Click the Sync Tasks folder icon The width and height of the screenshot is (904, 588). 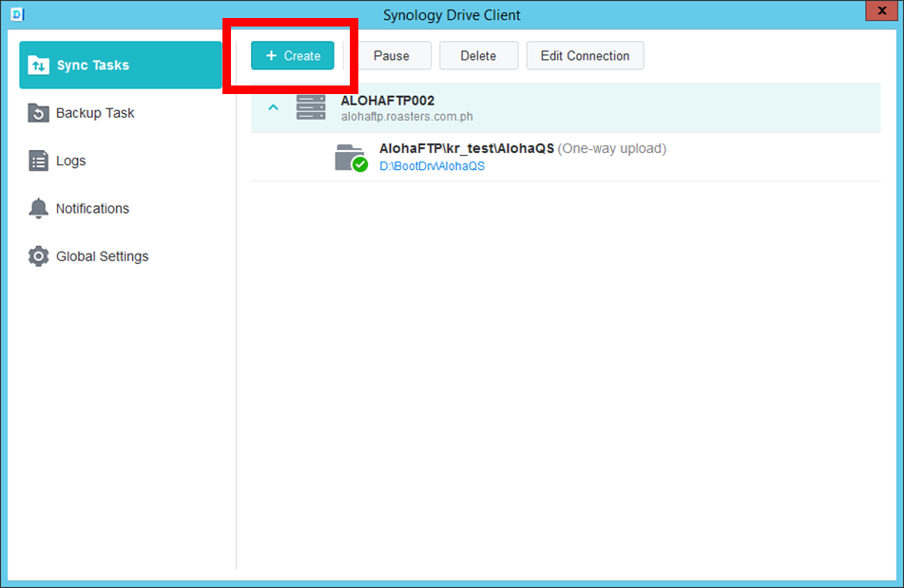(x=39, y=66)
